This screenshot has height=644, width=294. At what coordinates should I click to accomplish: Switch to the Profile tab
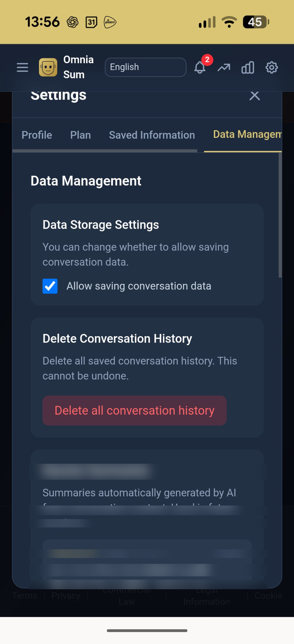click(37, 135)
